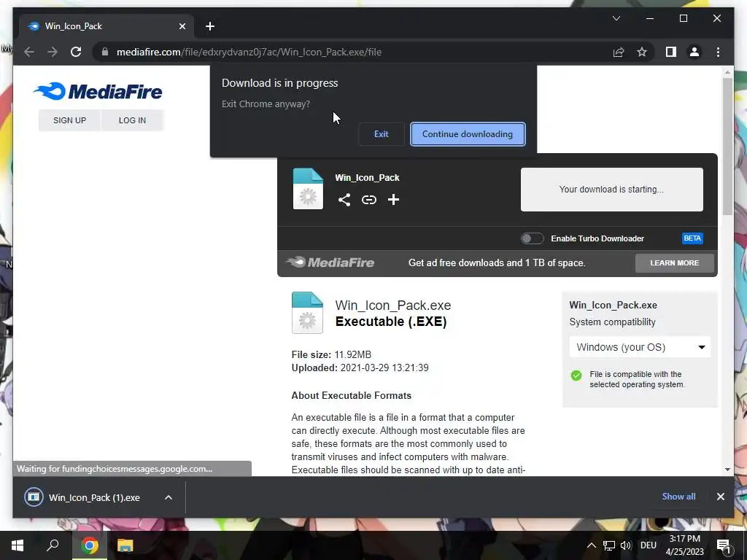Click the mediafire.com address bar URL
The height and width of the screenshot is (560, 747).
[x=249, y=52]
